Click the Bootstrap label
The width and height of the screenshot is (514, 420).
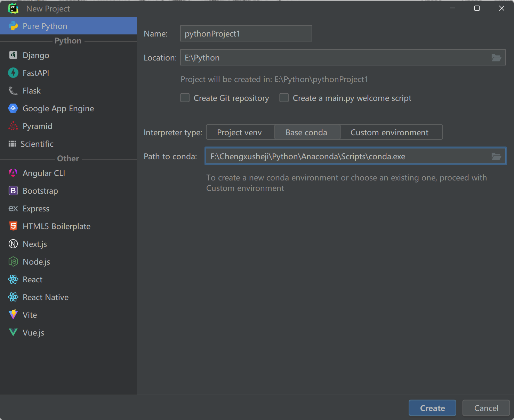tap(40, 191)
